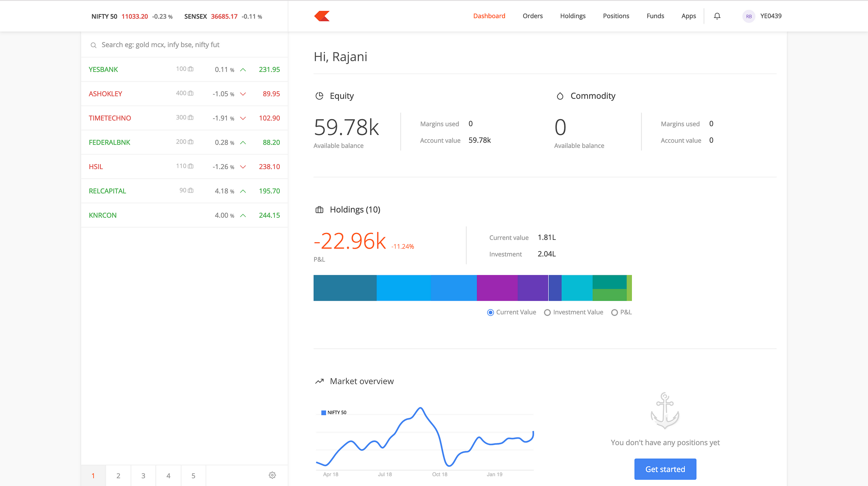The width and height of the screenshot is (868, 486).
Task: Click YESBANK holdings briefcase icon
Action: point(190,69)
